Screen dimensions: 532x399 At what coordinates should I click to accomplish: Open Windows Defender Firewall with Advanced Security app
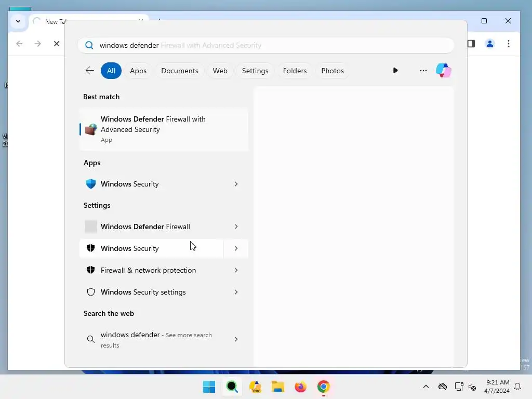click(x=164, y=129)
